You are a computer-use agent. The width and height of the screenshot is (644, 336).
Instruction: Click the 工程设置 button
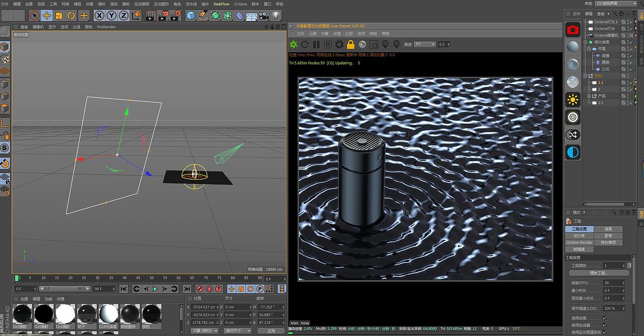point(579,229)
